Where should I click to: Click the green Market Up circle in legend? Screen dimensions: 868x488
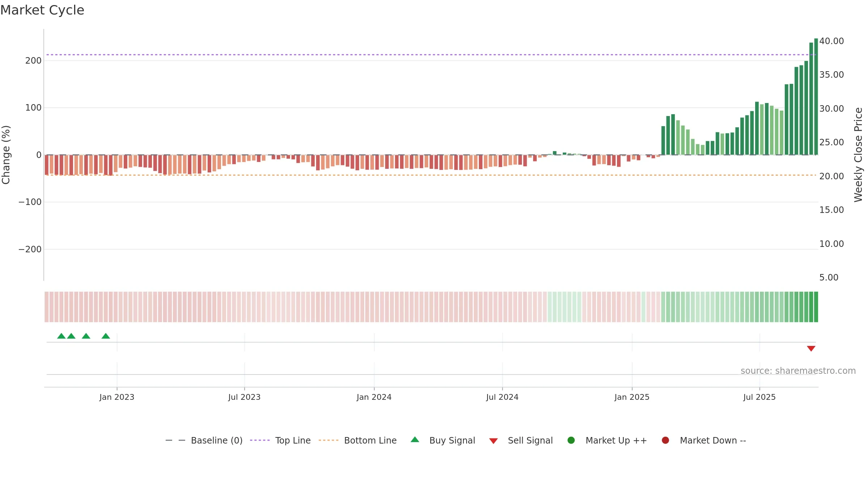pyautogui.click(x=571, y=440)
